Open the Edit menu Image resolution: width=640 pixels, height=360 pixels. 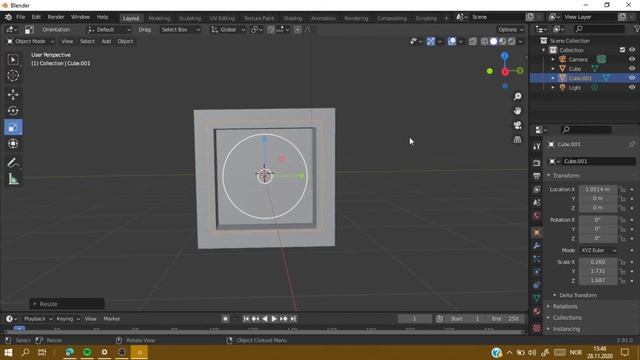pos(36,17)
